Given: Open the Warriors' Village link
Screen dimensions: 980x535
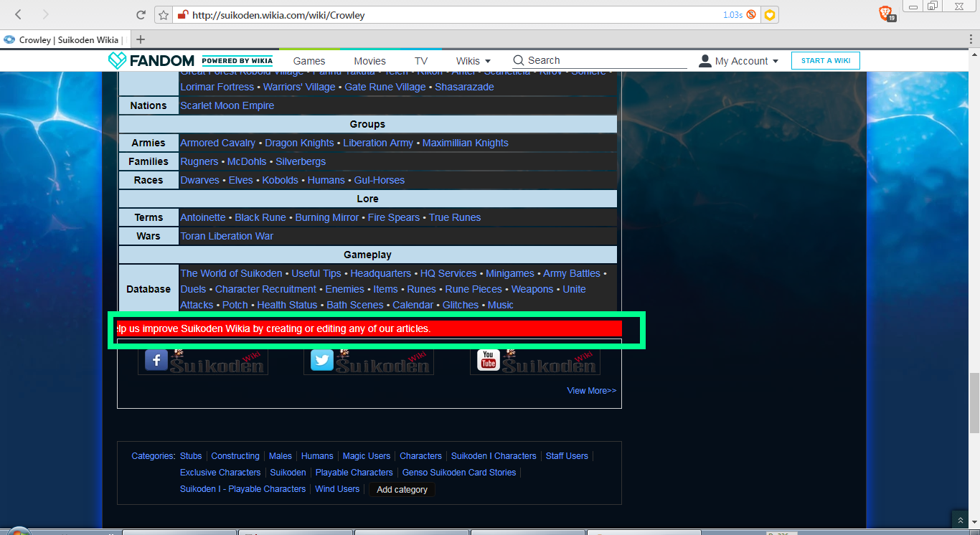Looking at the screenshot, I should pyautogui.click(x=299, y=87).
